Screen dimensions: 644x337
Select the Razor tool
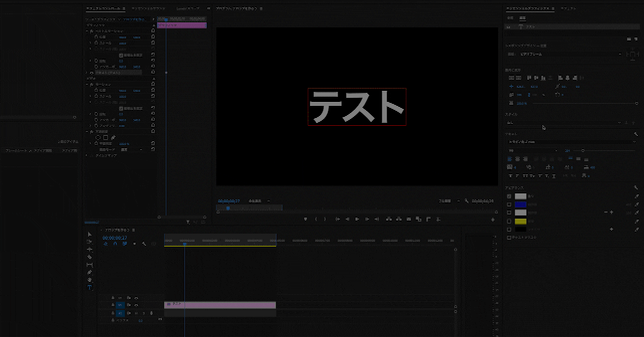(90, 257)
